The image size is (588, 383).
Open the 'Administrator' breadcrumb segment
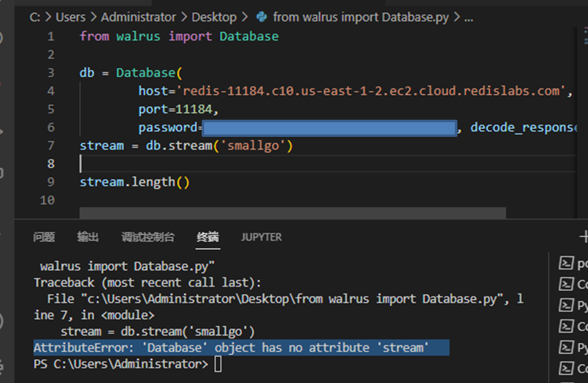click(139, 17)
